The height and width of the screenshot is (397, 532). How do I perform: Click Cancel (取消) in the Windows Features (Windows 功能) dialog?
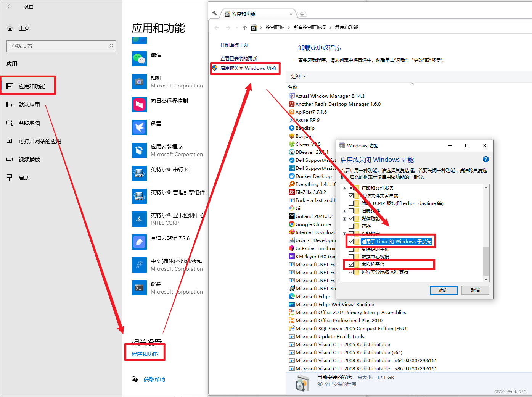point(475,290)
